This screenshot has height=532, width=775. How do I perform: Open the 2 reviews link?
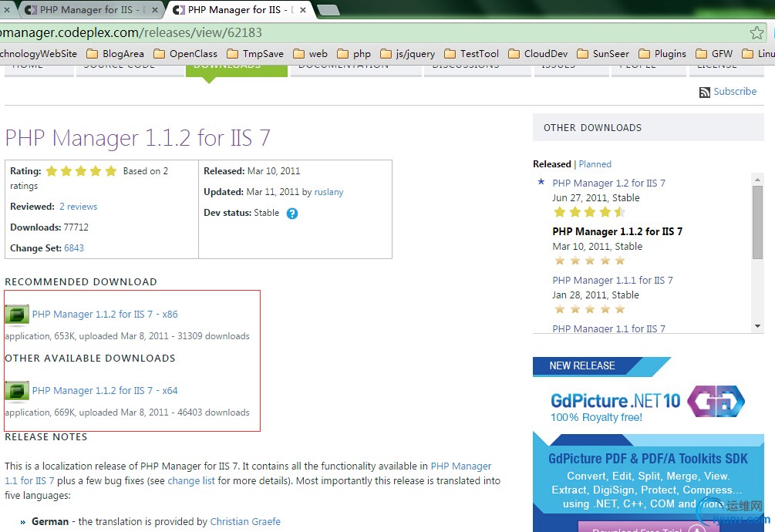point(78,207)
